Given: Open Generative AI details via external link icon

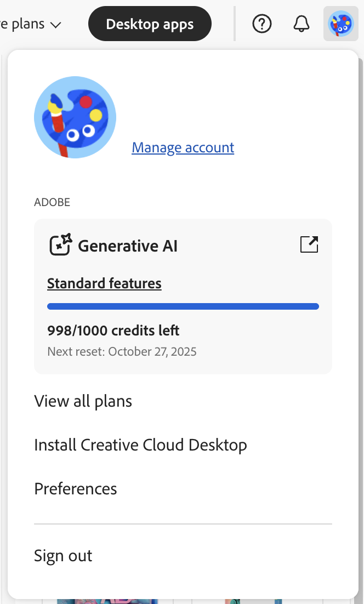Looking at the screenshot, I should [309, 244].
